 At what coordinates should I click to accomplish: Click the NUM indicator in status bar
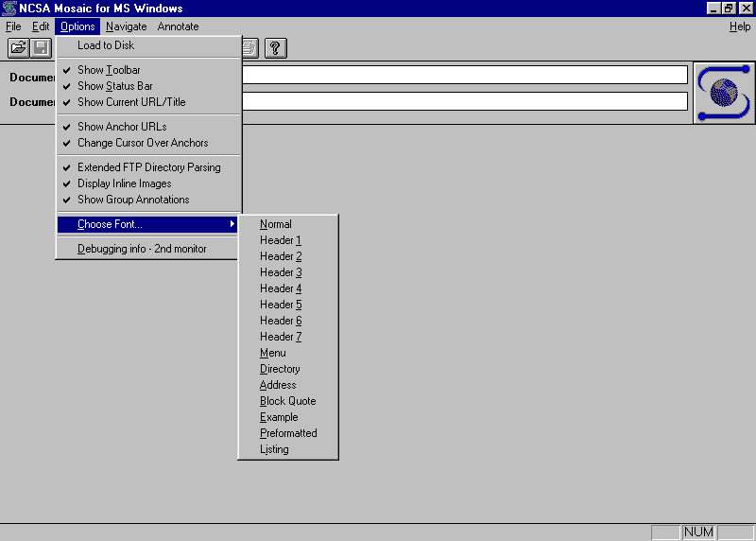coord(698,532)
